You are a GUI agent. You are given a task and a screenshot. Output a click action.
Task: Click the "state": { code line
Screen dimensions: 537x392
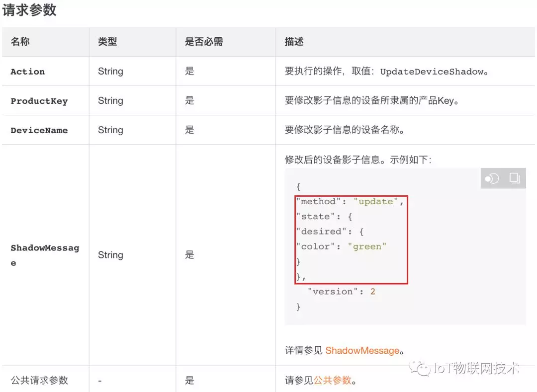[x=324, y=217]
